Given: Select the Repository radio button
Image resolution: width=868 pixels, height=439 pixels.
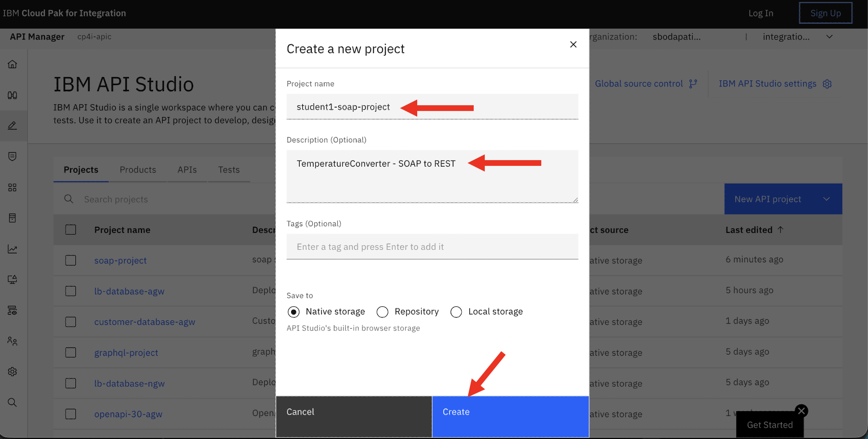Looking at the screenshot, I should 382,312.
